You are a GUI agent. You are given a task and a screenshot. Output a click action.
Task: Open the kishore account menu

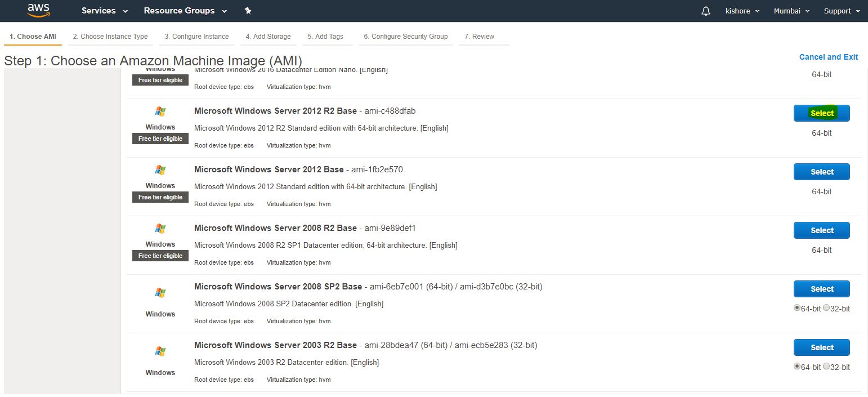[742, 11]
